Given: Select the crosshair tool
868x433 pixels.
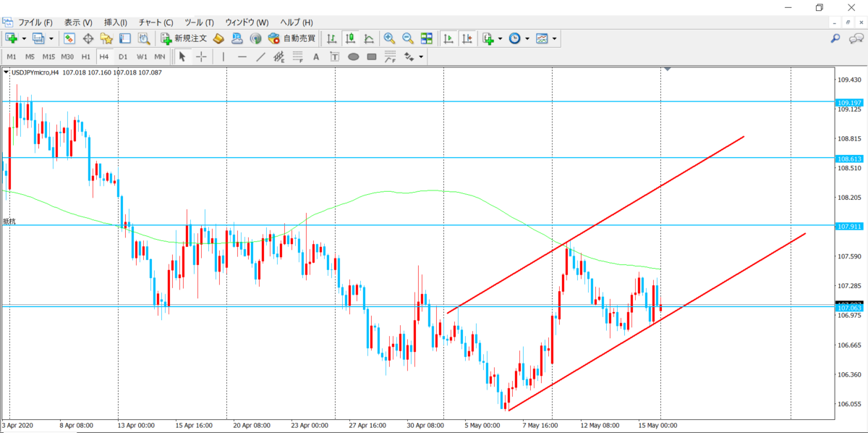Looking at the screenshot, I should point(201,56).
